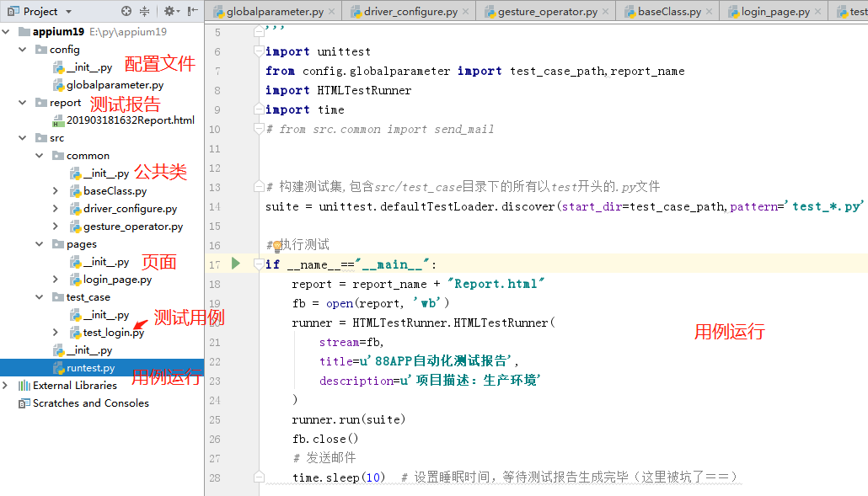
Task: Select __init__.py under test_case folder
Action: 106,315
